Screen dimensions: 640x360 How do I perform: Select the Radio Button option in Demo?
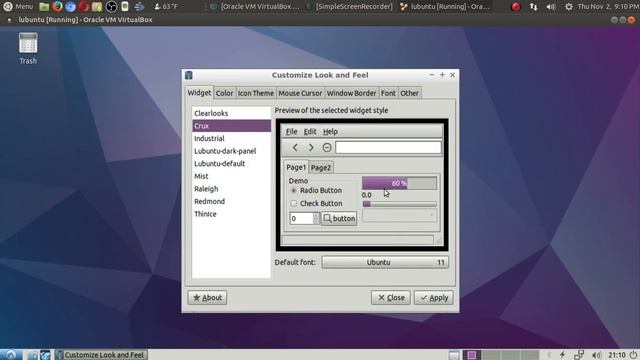tap(316, 191)
